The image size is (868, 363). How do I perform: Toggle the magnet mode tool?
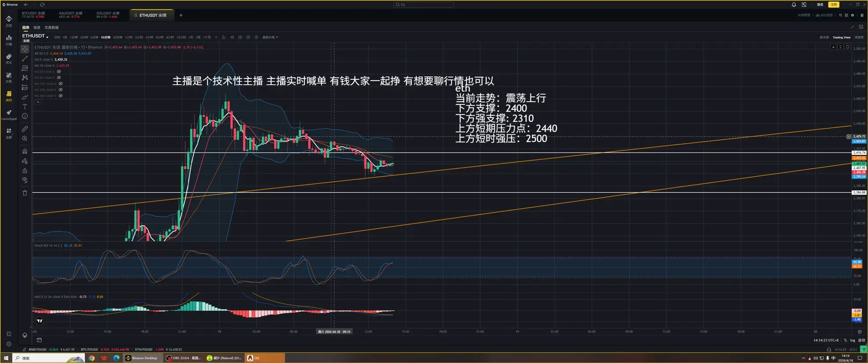(25, 151)
